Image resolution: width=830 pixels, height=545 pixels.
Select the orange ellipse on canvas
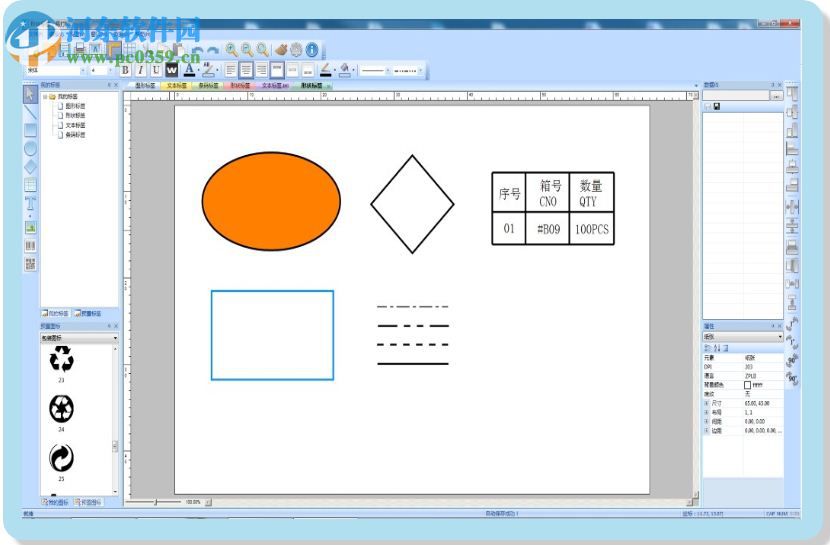271,201
